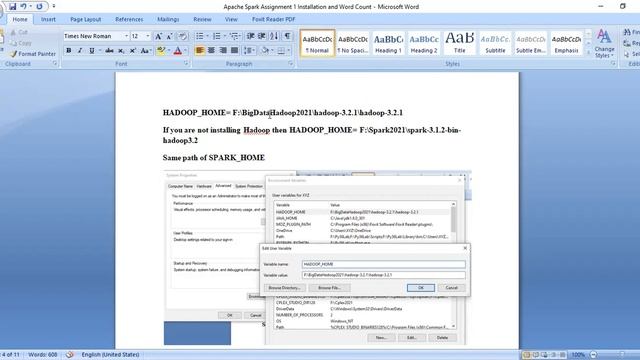
Task: Open the multilevel list dropdown
Action: point(235,36)
